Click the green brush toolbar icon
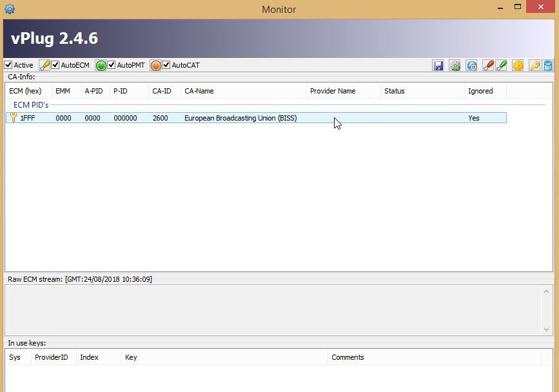This screenshot has height=392, width=559. (x=501, y=65)
